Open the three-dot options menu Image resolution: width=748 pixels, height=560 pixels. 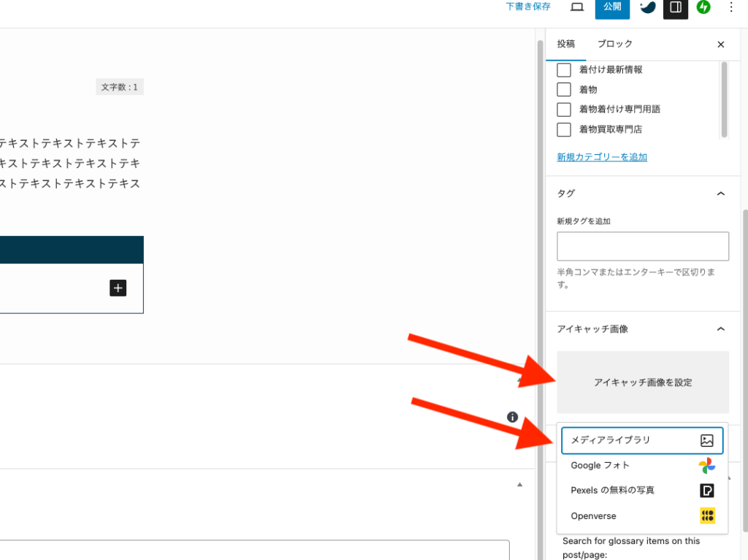tap(731, 7)
